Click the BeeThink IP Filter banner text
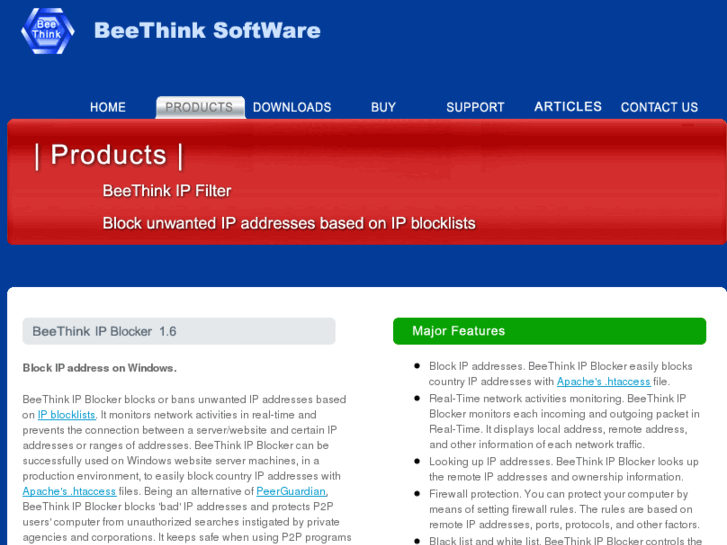This screenshot has height=545, width=727. (x=167, y=191)
